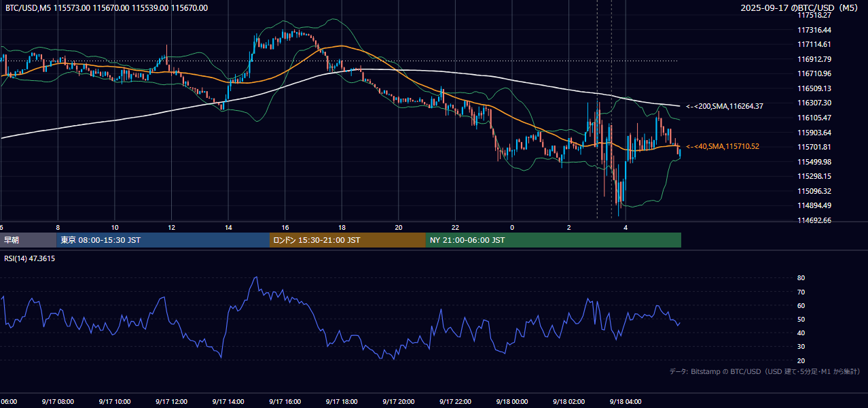Click RSI axis level 80
Image resolution: width=868 pixels, height=408 pixels.
click(801, 278)
